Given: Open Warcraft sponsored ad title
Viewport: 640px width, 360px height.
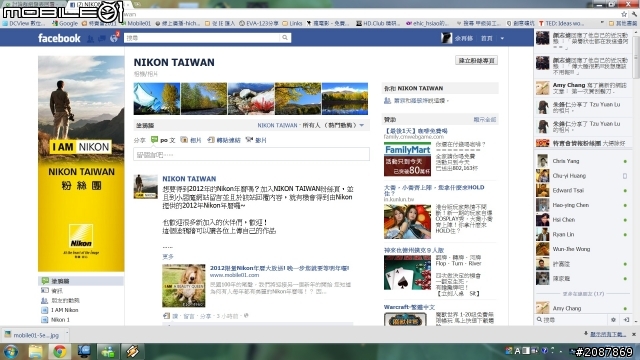Looking at the screenshot, I should point(409,307).
